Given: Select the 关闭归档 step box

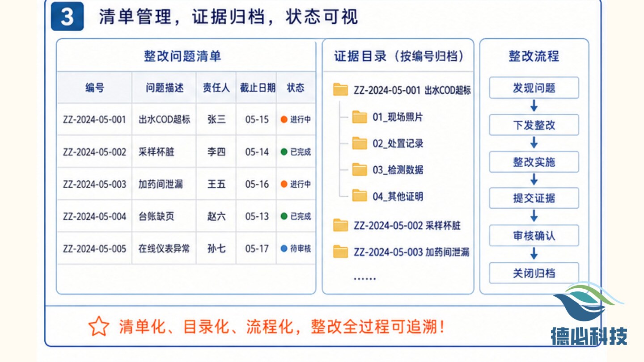Looking at the screenshot, I should 534,273.
